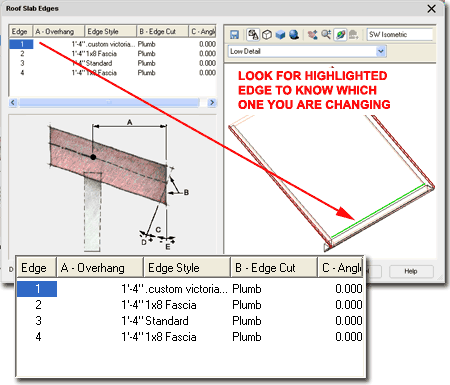Activate the zoom magnifier tool

pos(326,35)
